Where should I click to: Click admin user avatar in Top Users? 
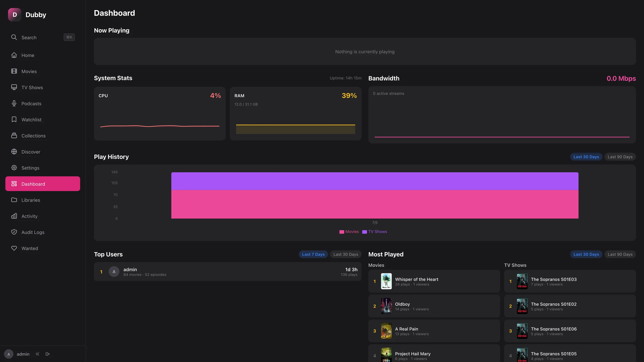click(x=114, y=271)
